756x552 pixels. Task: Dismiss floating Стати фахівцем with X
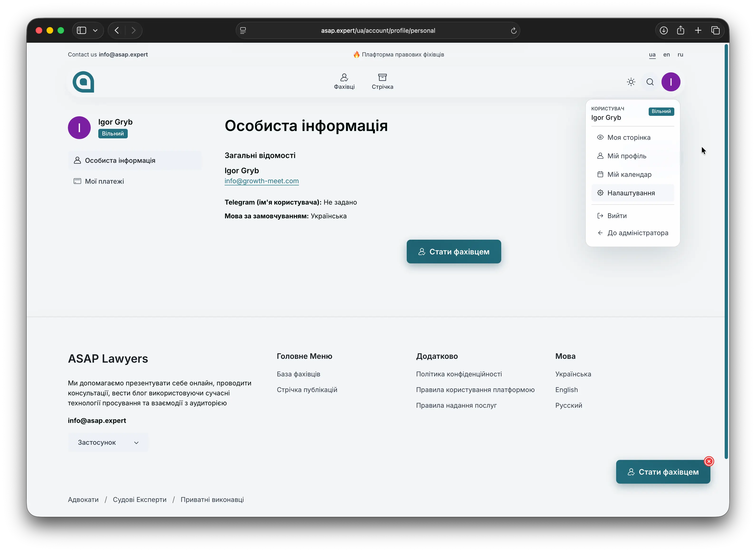coord(709,461)
